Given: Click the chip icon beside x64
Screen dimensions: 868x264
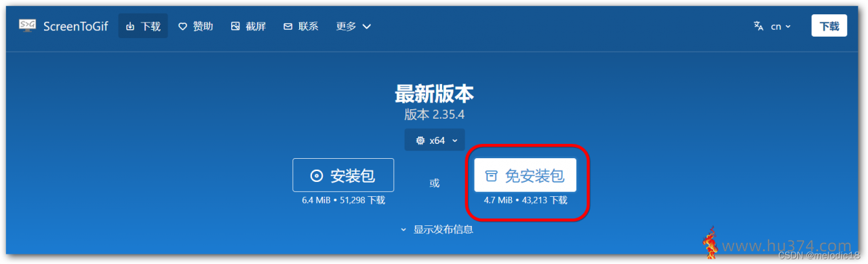Looking at the screenshot, I should [x=420, y=140].
